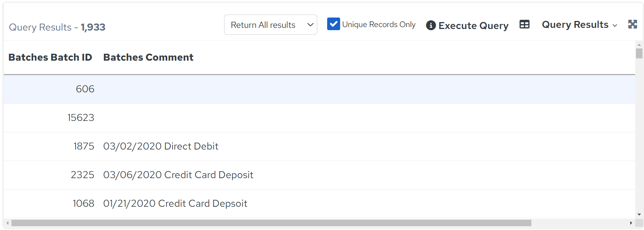Screen dimensions: 644x230
Task: Uncheck the Unique Records Only checkbox
Action: [334, 24]
